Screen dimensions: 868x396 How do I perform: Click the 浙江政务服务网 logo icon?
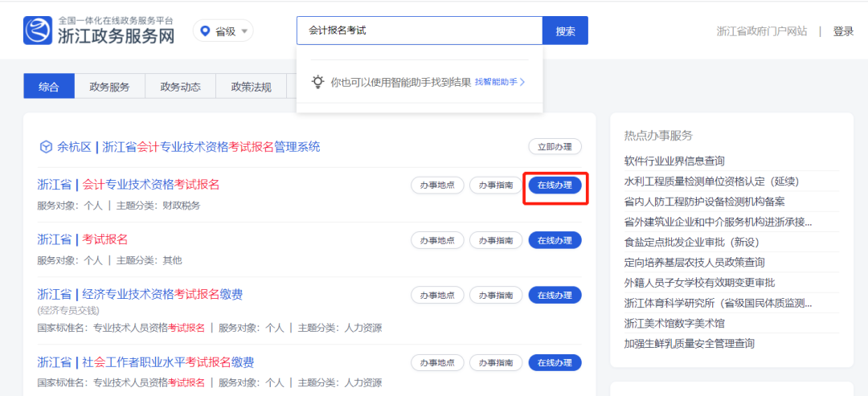[38, 31]
